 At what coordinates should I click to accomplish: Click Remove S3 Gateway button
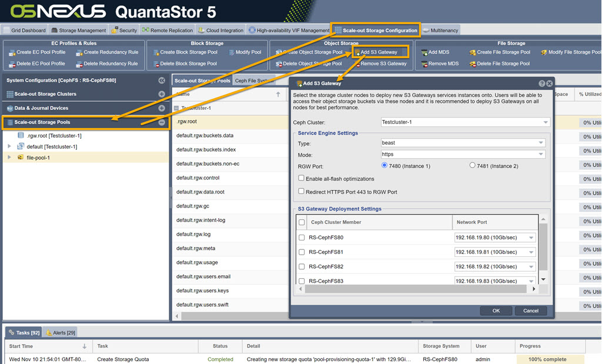tap(380, 64)
